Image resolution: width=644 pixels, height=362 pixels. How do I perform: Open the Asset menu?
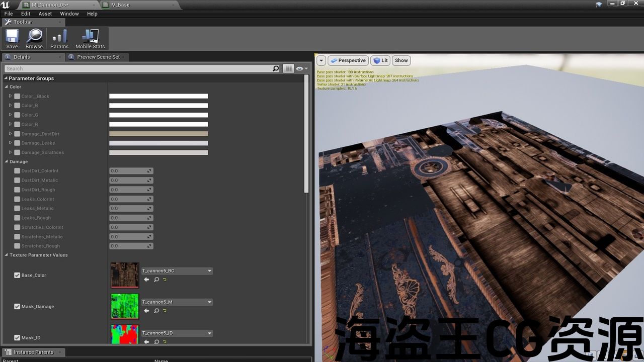pyautogui.click(x=45, y=14)
